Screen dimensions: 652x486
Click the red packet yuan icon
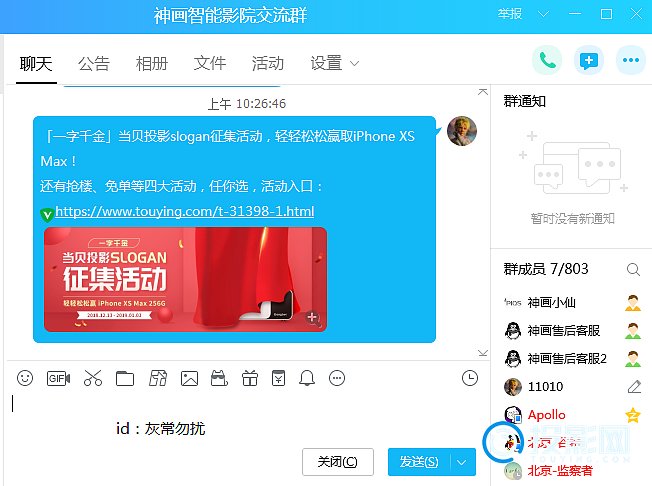278,378
